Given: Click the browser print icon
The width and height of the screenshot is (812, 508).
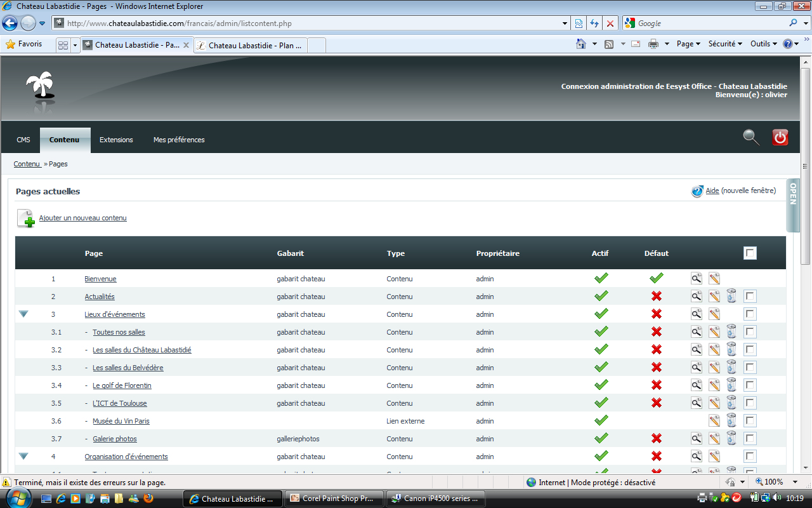Looking at the screenshot, I should (x=653, y=44).
